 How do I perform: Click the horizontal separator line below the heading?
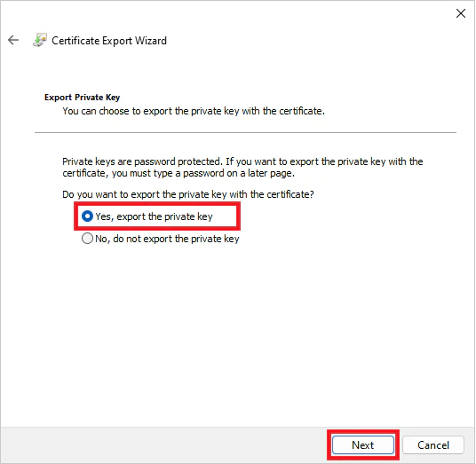(x=245, y=132)
